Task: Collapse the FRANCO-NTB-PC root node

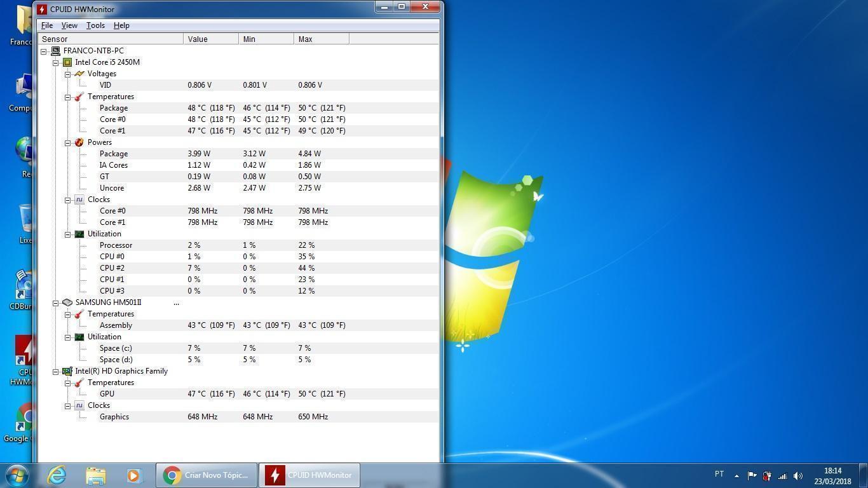Action: [44, 51]
